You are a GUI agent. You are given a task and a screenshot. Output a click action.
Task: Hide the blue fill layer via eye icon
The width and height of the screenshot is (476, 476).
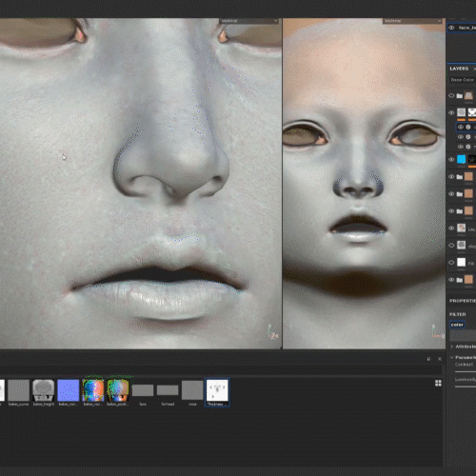[451, 159]
